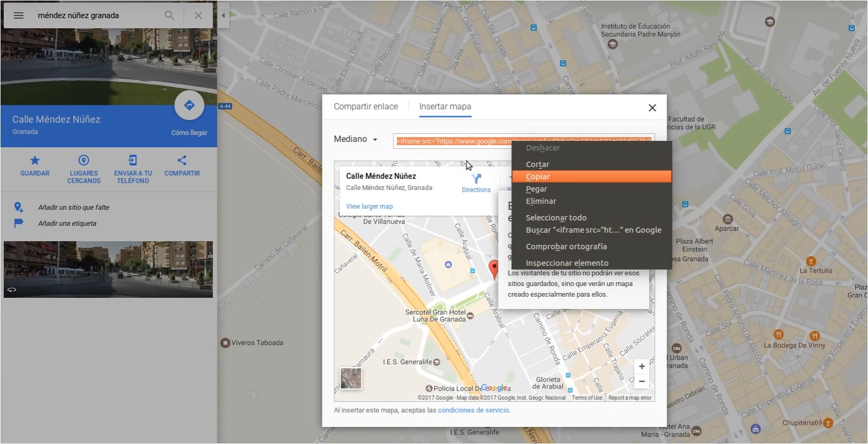Viewport: 868px width, 444px height.
Task: Click Instituto Padre Manjón school marker
Action: point(612,44)
